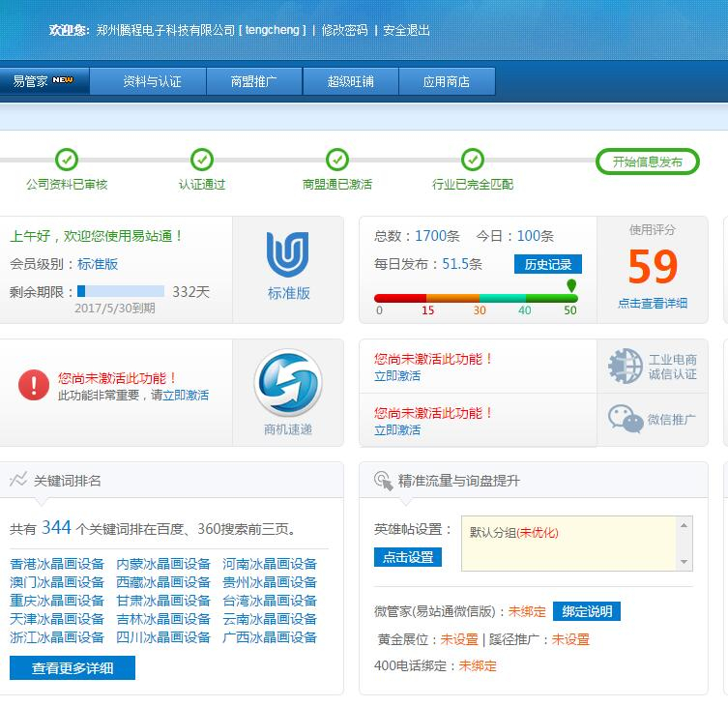The width and height of the screenshot is (728, 707).
Task: Click the 剩余期限 progress bar
Action: 121,291
